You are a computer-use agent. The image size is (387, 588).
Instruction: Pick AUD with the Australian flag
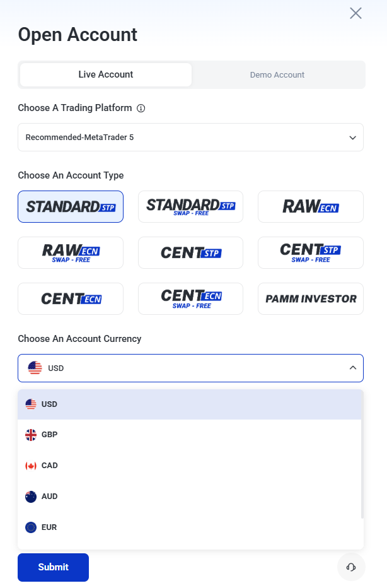[x=189, y=497]
